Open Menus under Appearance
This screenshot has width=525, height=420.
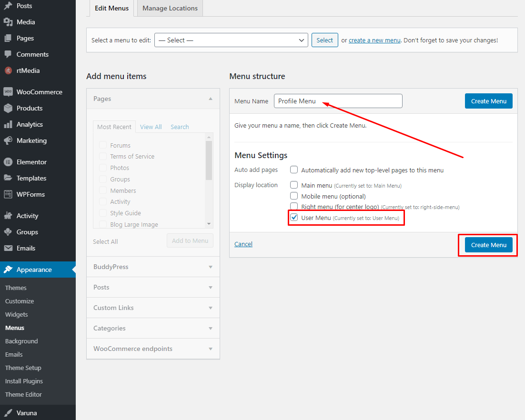tap(15, 328)
